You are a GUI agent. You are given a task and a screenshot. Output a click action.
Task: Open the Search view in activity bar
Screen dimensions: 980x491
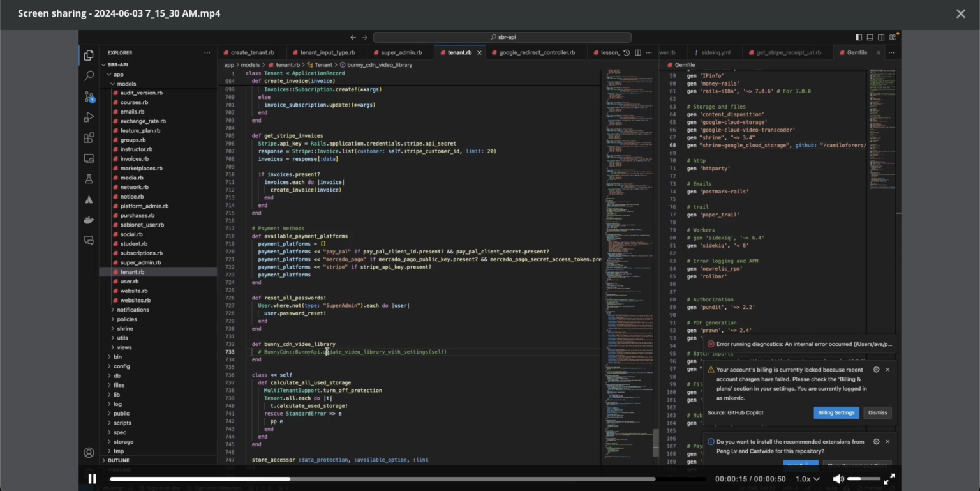(x=89, y=75)
